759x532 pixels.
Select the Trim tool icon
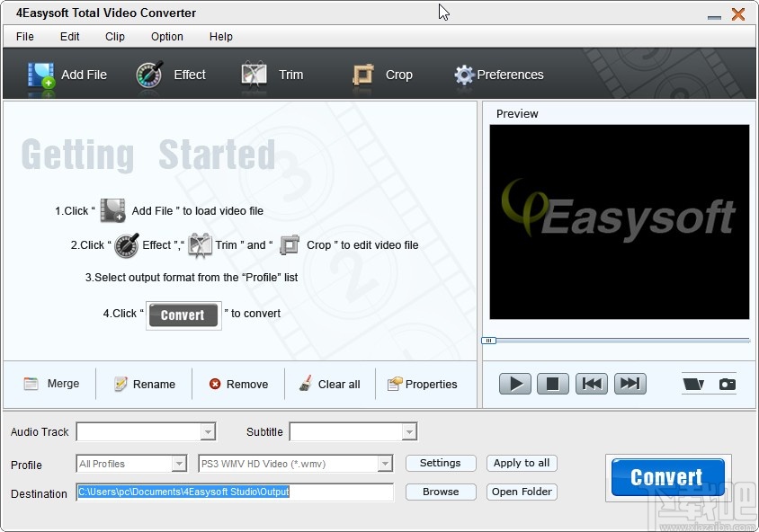pyautogui.click(x=253, y=75)
